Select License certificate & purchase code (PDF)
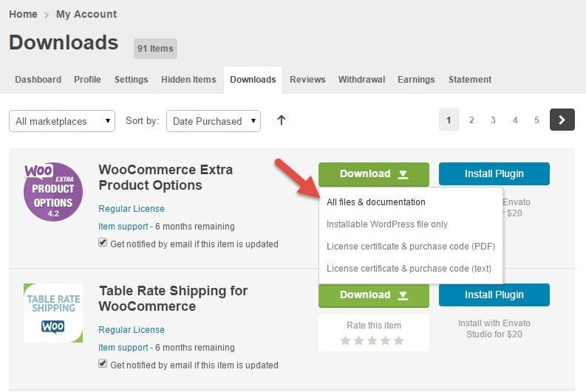The width and height of the screenshot is (586, 392). pos(411,247)
